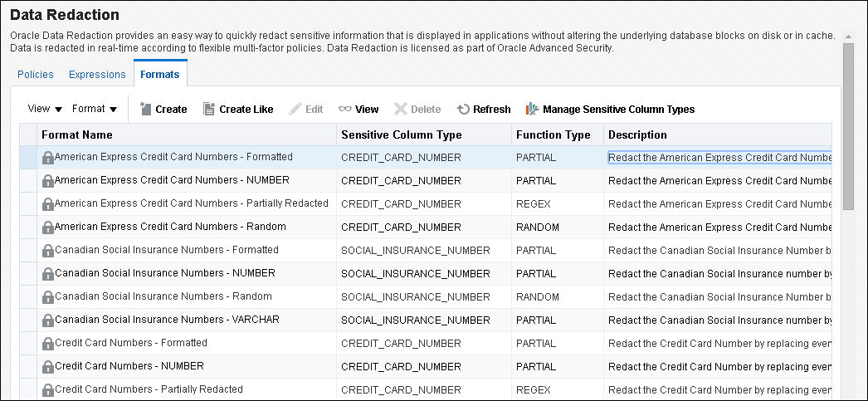Image resolution: width=868 pixels, height=401 pixels.
Task: Click the View glasses icon
Action: (x=345, y=109)
